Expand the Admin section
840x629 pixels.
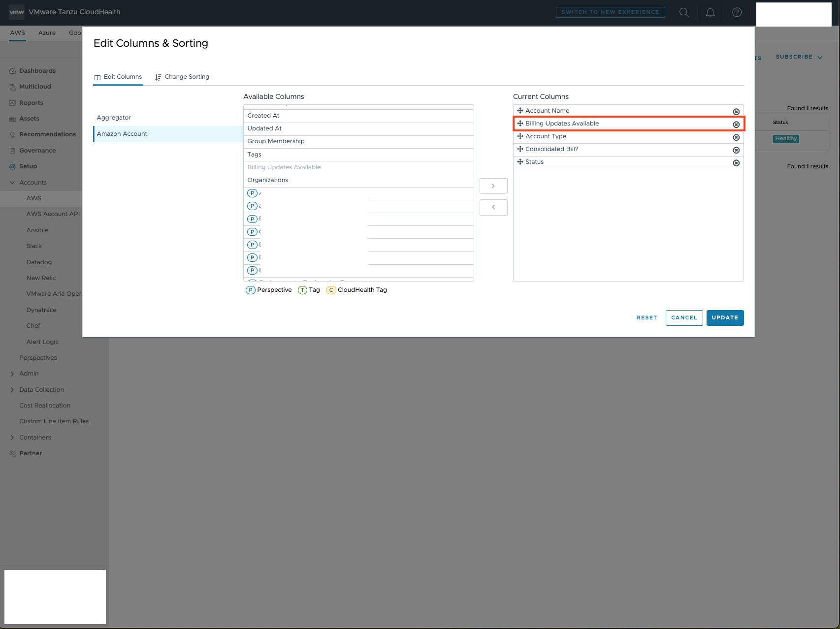pos(12,374)
